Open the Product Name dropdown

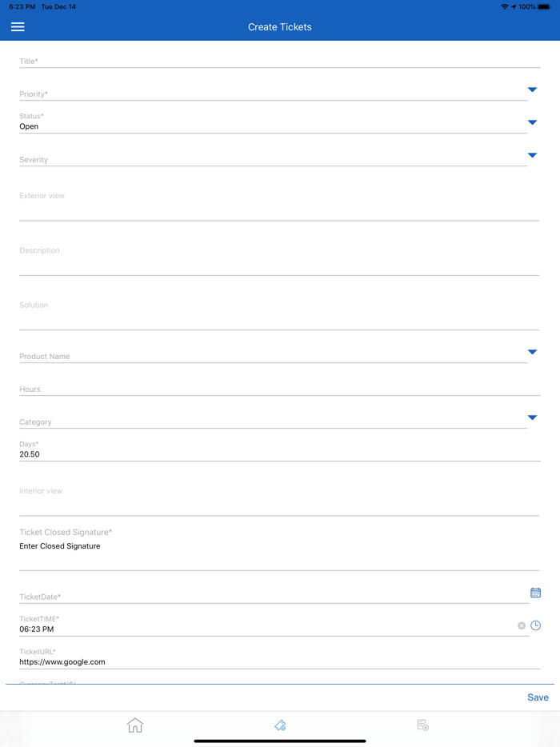532,350
